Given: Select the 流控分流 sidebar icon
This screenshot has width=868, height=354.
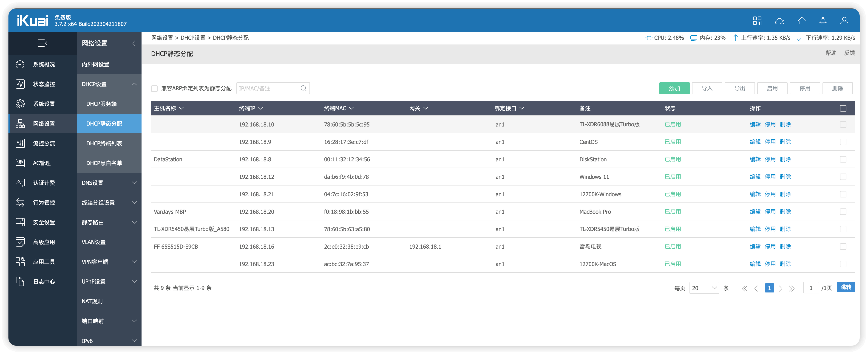Looking at the screenshot, I should click(x=20, y=143).
